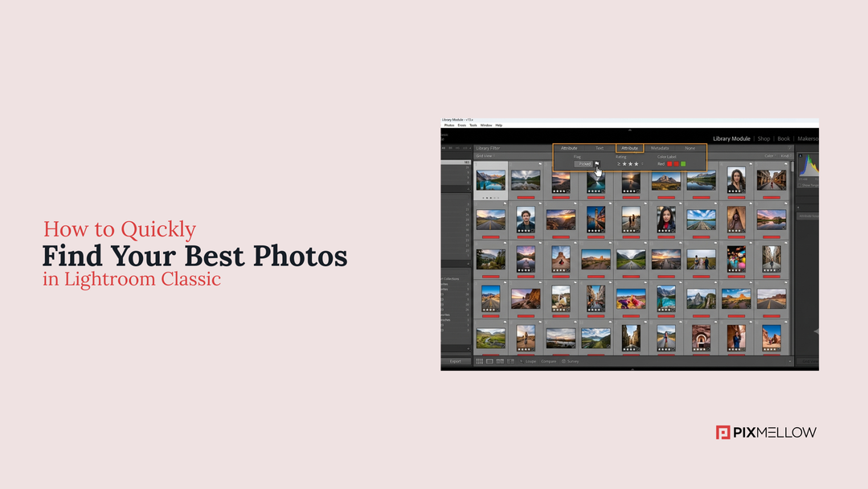
Task: Set rating filter to first star
Action: tap(624, 164)
